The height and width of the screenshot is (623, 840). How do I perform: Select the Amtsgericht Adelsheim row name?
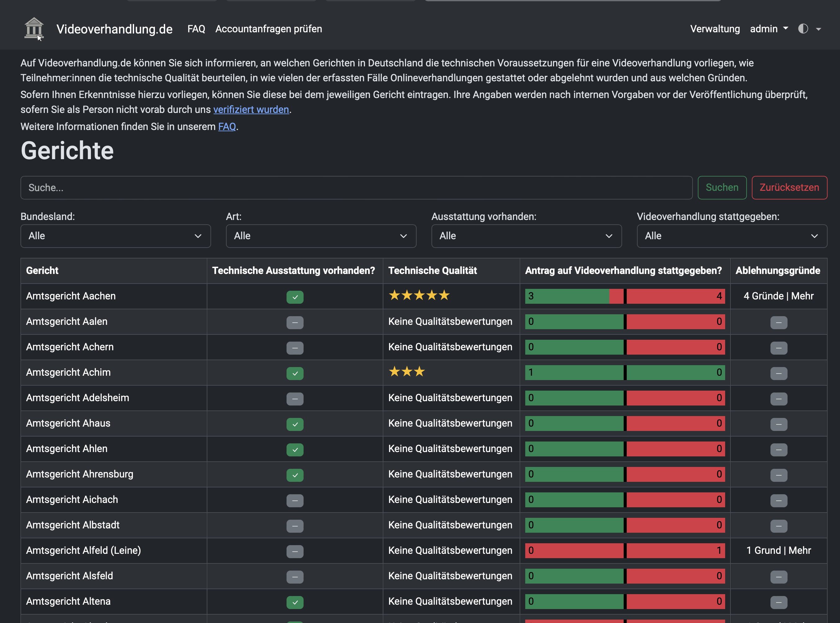pyautogui.click(x=77, y=398)
